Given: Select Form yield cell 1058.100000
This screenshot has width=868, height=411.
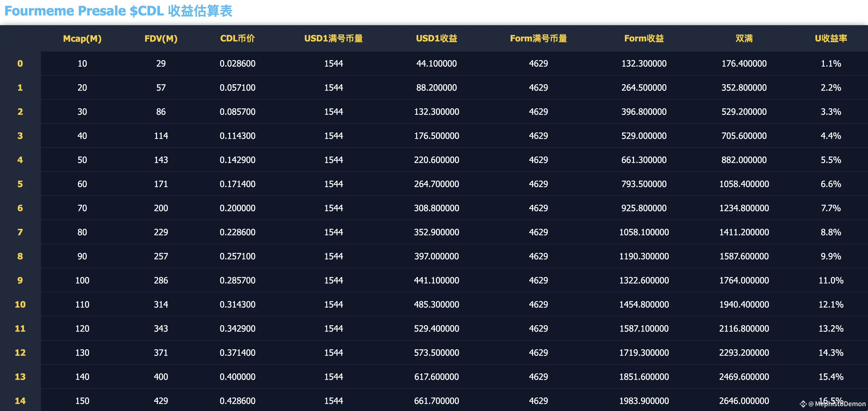Looking at the screenshot, I should coord(644,232).
